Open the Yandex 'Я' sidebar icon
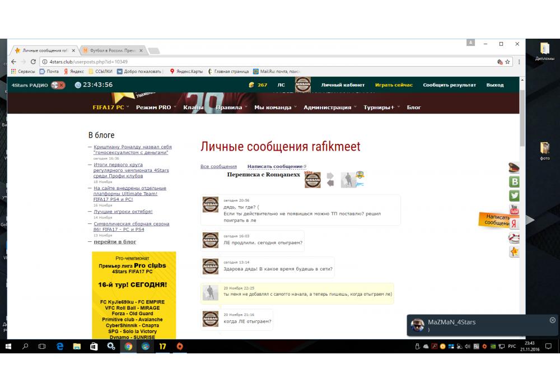The height and width of the screenshot is (392, 560). tap(514, 224)
